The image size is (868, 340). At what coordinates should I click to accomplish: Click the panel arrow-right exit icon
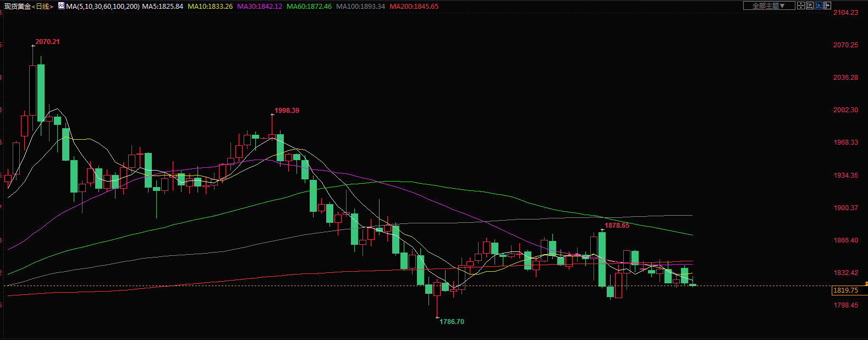[827, 6]
